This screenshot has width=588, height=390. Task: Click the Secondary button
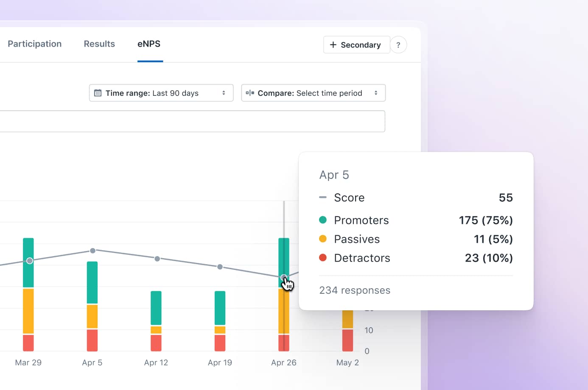pos(356,45)
